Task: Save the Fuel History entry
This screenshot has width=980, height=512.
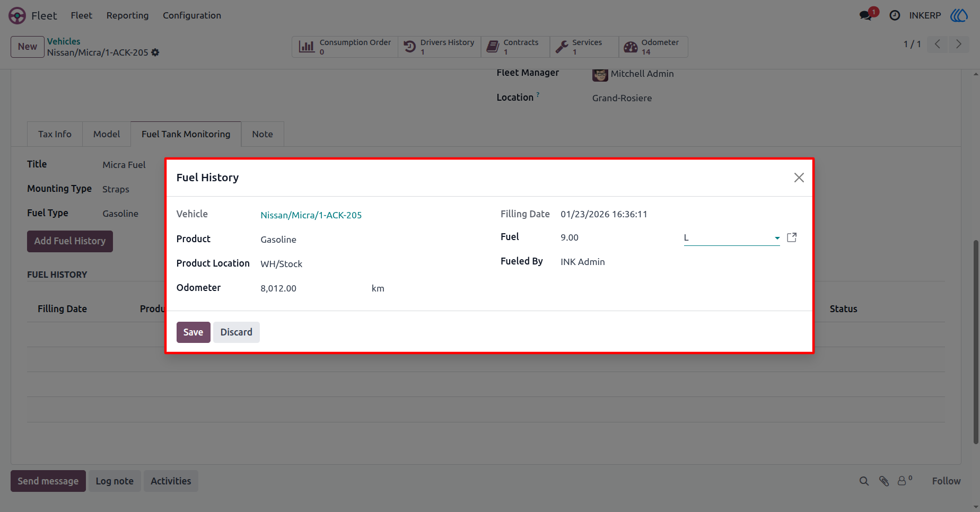Action: click(193, 332)
